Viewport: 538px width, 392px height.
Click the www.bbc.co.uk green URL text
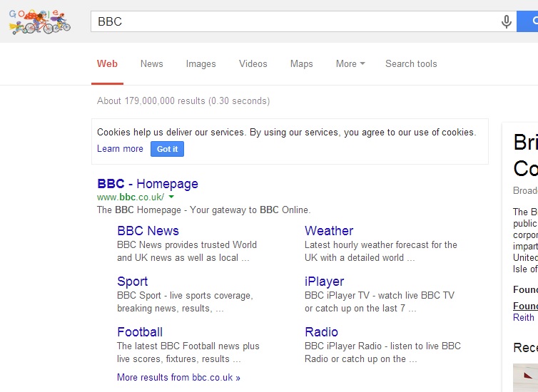[131, 197]
